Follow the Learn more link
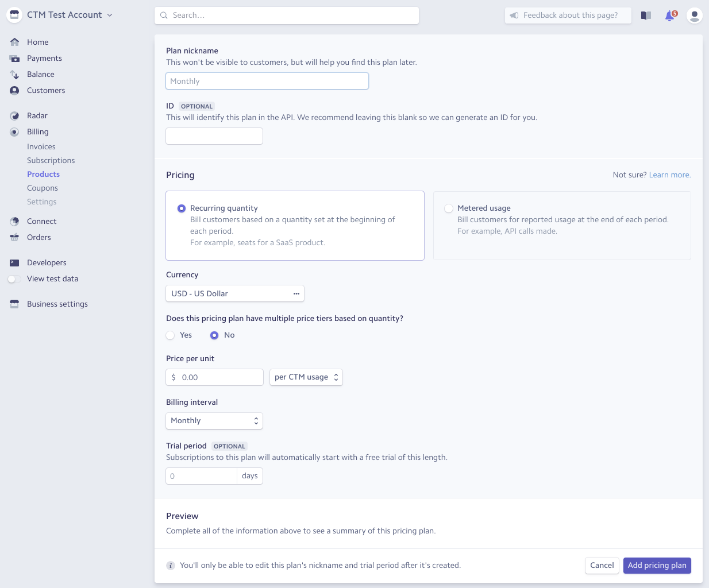The width and height of the screenshot is (709, 588). [669, 175]
